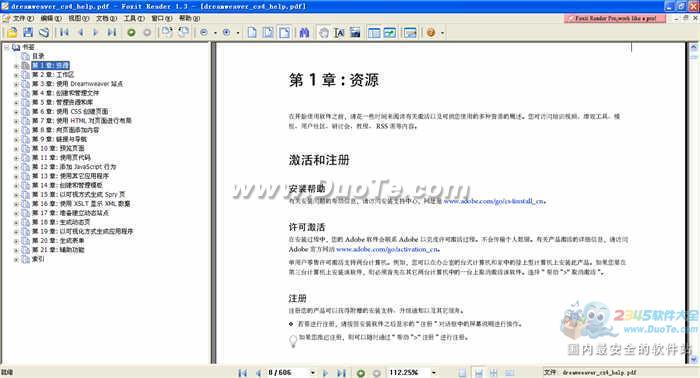Click the orange help icon

coord(431,33)
